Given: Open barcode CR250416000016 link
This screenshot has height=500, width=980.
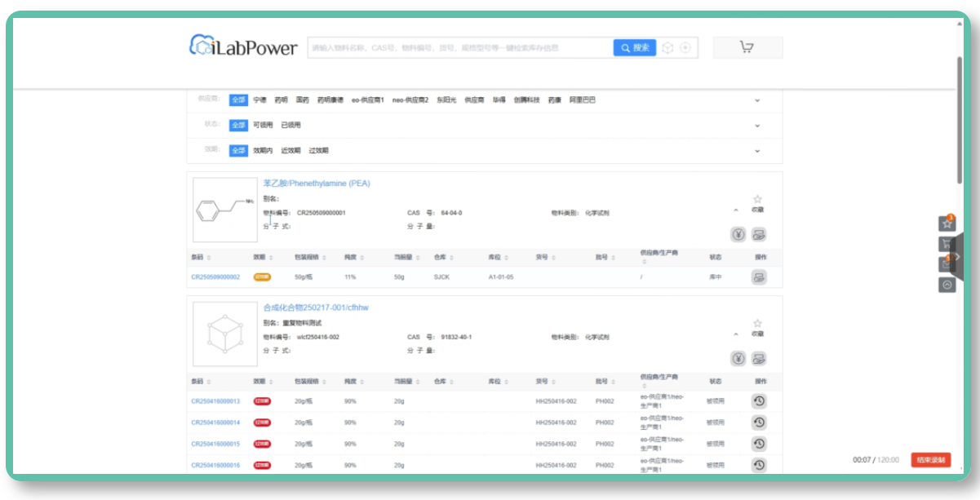Looking at the screenshot, I should 215,465.
